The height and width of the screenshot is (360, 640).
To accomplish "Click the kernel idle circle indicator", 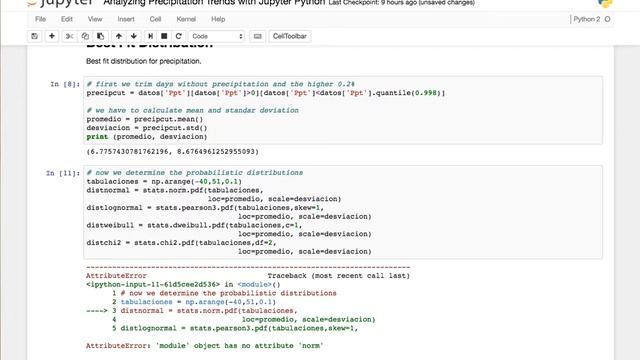I will tap(607, 19).
